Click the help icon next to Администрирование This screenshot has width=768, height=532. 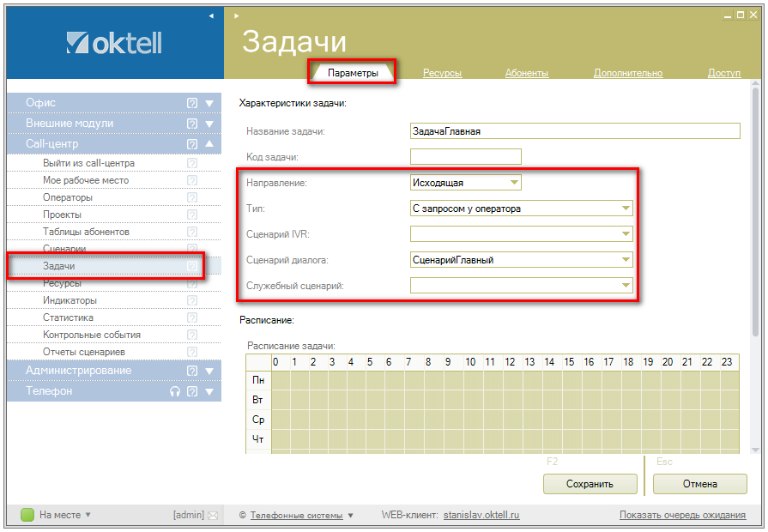192,371
